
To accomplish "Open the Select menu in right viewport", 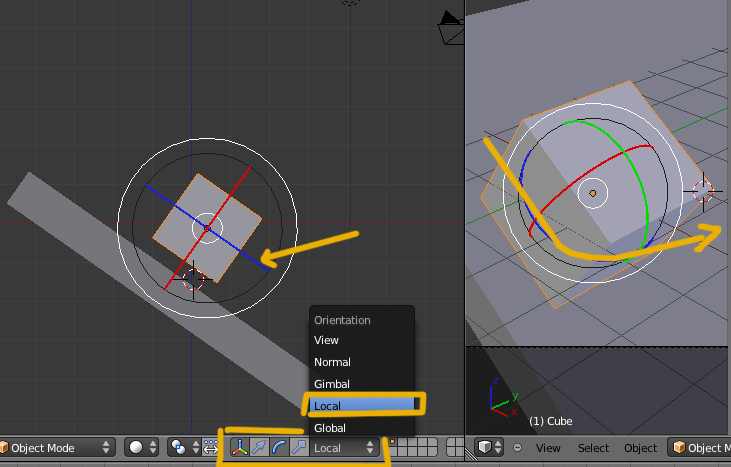I will click(593, 448).
